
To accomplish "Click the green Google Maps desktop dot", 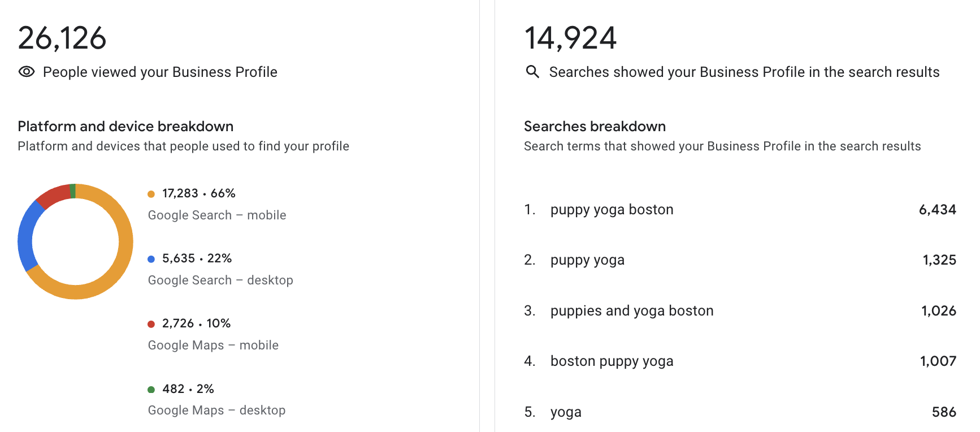I will pos(151,390).
